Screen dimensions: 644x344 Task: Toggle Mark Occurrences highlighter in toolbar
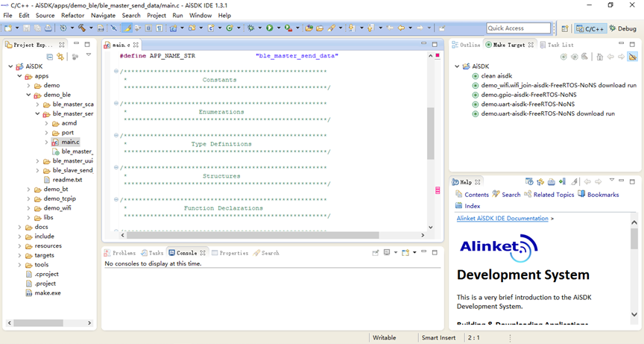click(127, 28)
